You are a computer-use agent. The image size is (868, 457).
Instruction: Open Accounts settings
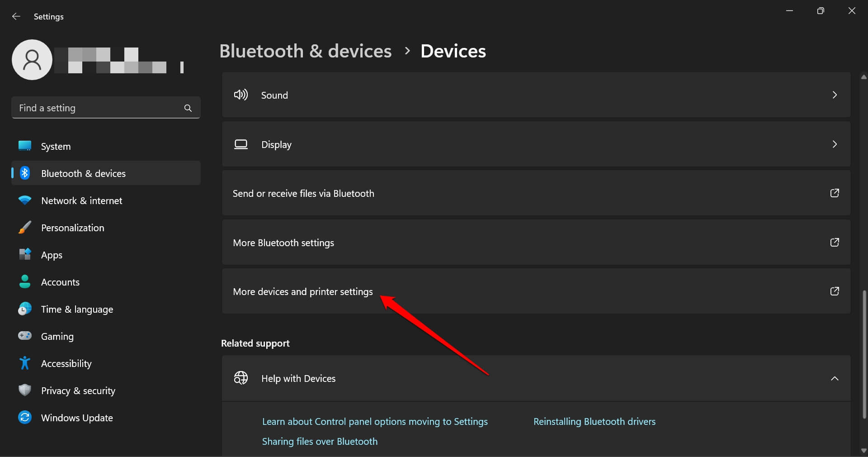[106, 282]
